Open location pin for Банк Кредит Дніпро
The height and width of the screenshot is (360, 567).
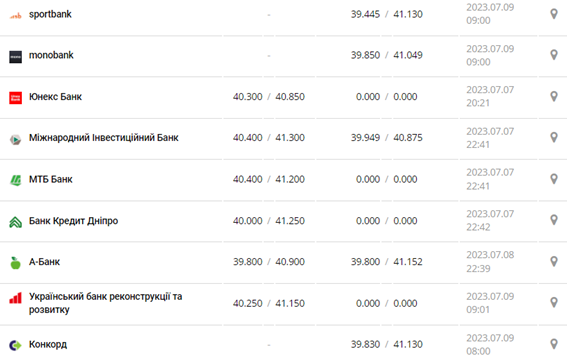click(554, 220)
